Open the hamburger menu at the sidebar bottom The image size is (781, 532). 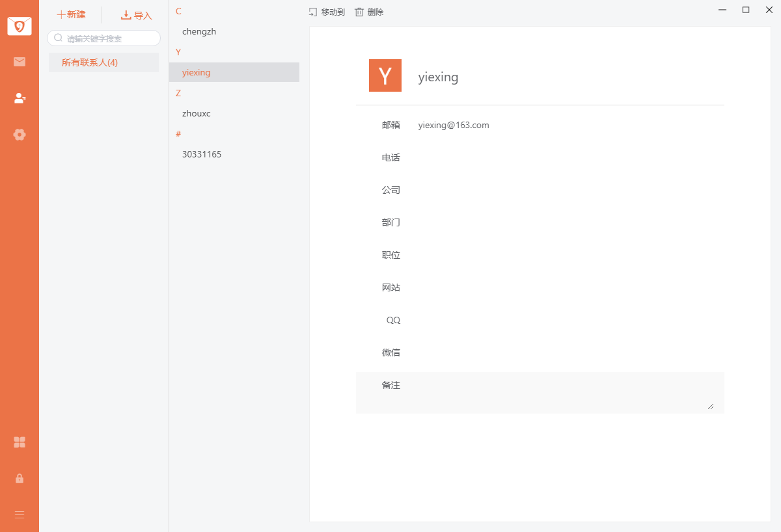pyautogui.click(x=19, y=514)
